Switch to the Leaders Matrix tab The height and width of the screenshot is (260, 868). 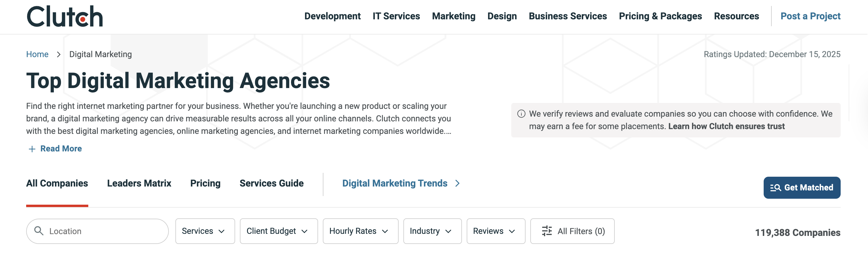click(139, 183)
